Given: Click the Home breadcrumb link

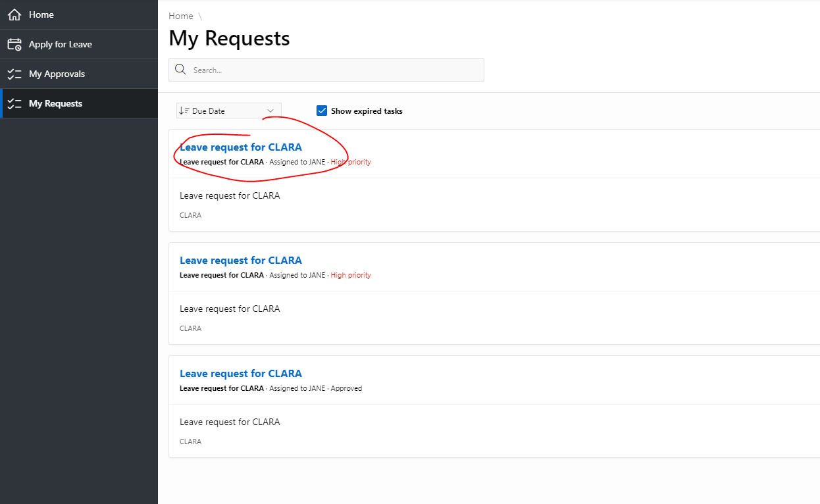Looking at the screenshot, I should [x=181, y=16].
